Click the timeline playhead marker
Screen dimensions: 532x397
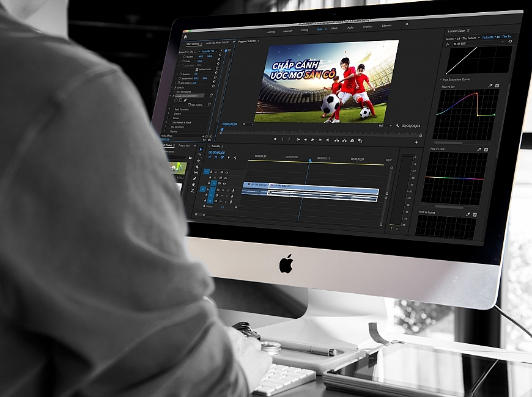310,161
